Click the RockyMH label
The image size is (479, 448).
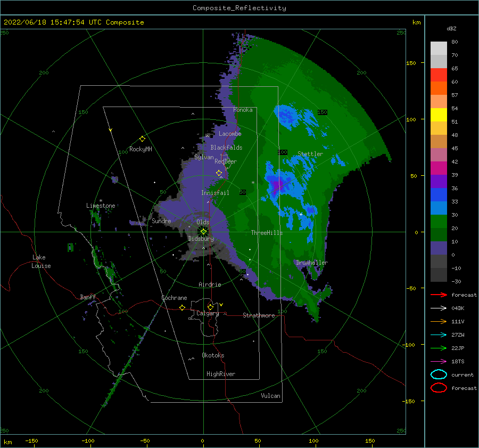click(x=141, y=149)
